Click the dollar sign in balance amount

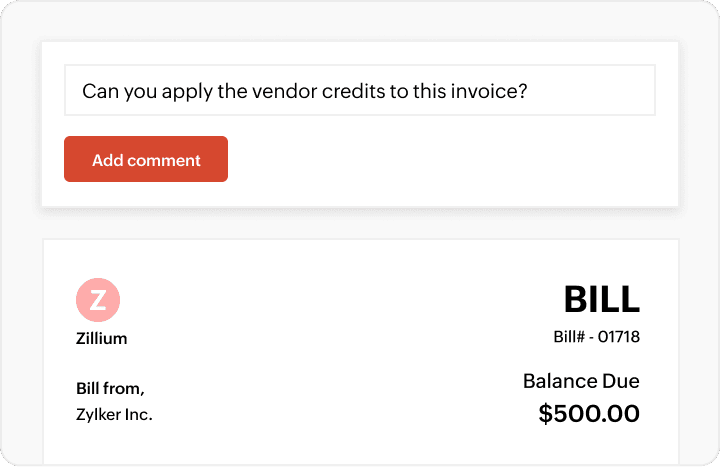(x=545, y=413)
